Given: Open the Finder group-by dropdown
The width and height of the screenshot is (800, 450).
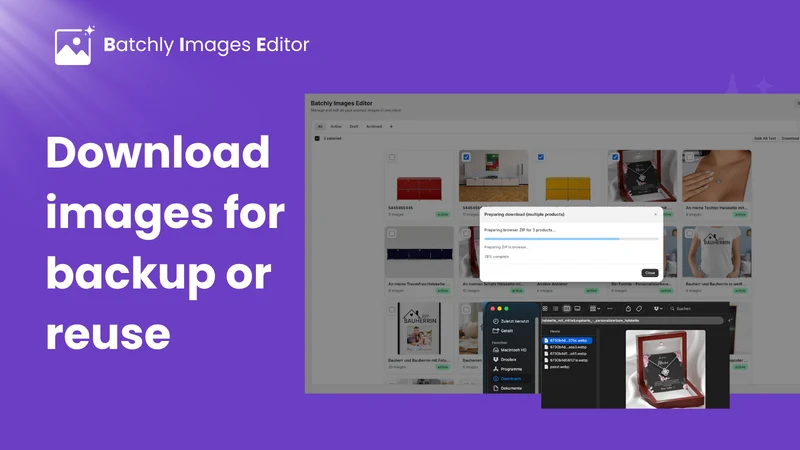Looking at the screenshot, I should pyautogui.click(x=594, y=309).
